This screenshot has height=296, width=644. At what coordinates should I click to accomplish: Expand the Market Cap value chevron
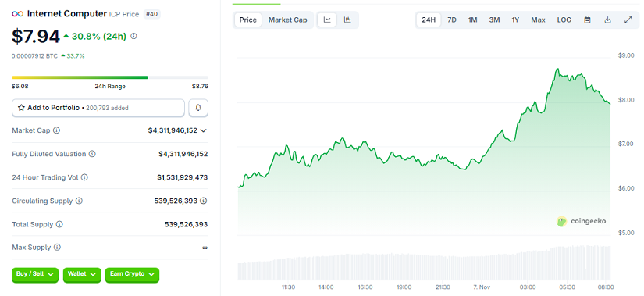[203, 130]
